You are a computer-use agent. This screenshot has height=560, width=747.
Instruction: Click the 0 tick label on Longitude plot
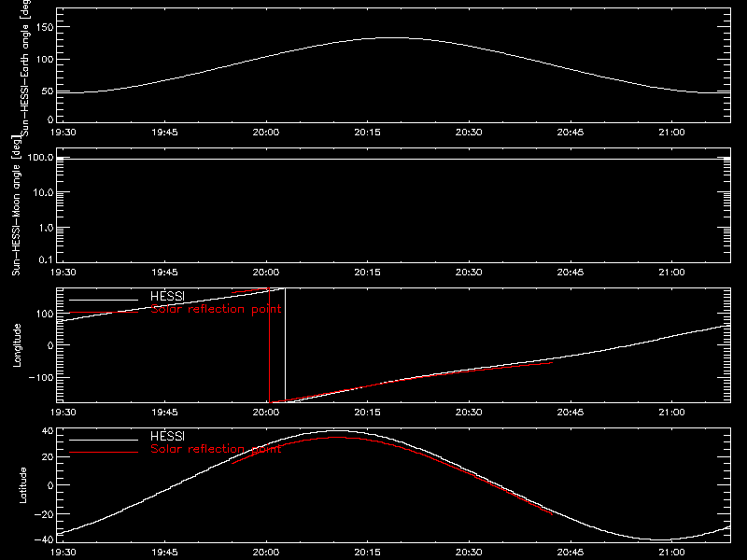[51, 345]
